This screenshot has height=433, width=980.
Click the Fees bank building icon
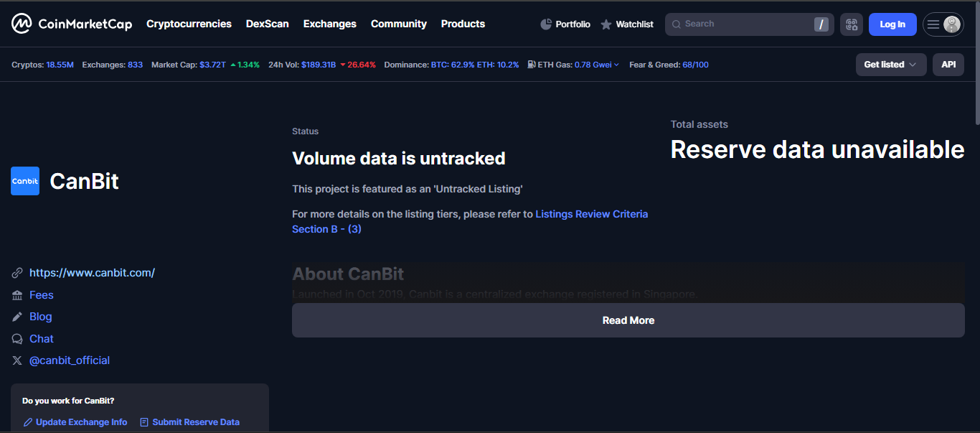click(17, 295)
